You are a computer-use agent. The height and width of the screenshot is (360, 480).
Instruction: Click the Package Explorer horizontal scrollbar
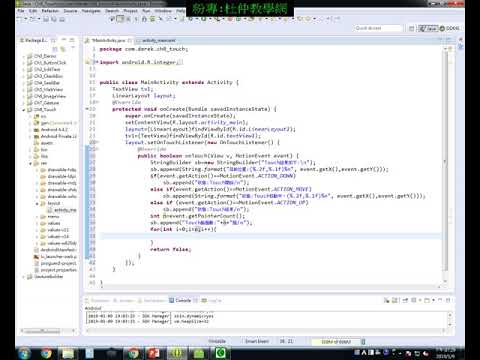[x=43, y=331]
